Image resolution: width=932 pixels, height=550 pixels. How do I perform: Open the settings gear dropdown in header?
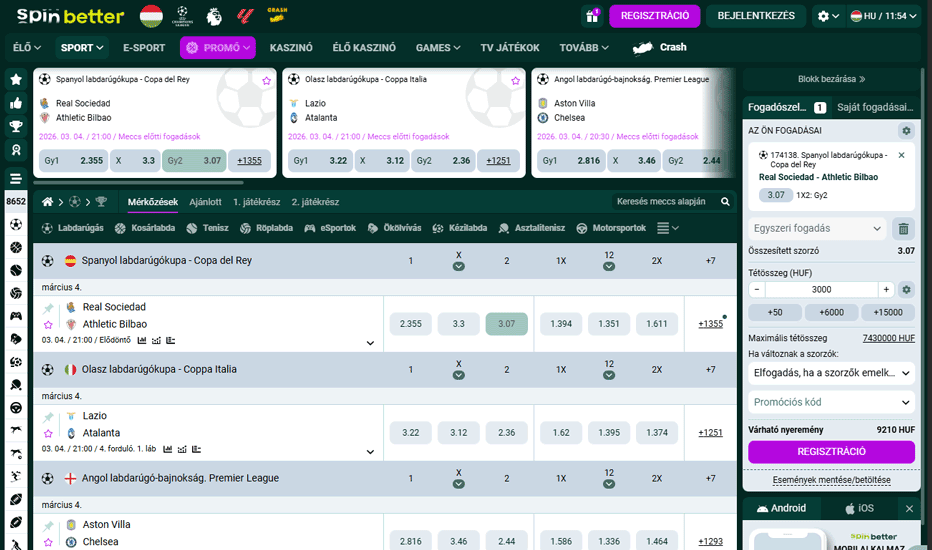pos(828,16)
